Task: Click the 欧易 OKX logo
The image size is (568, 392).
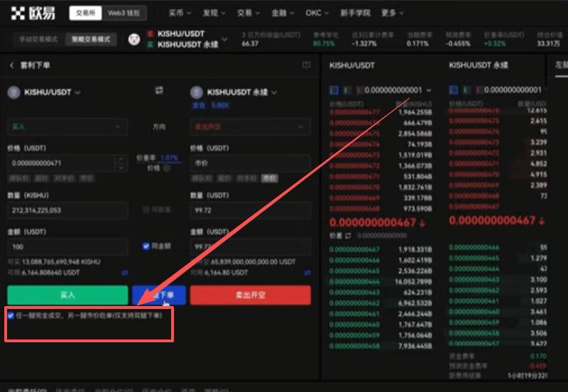Action: 33,13
